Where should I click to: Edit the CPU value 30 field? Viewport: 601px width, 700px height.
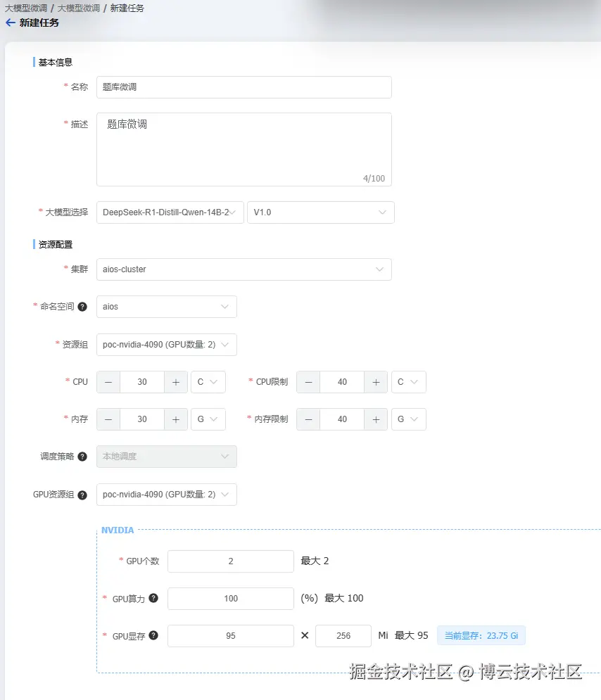(x=142, y=382)
